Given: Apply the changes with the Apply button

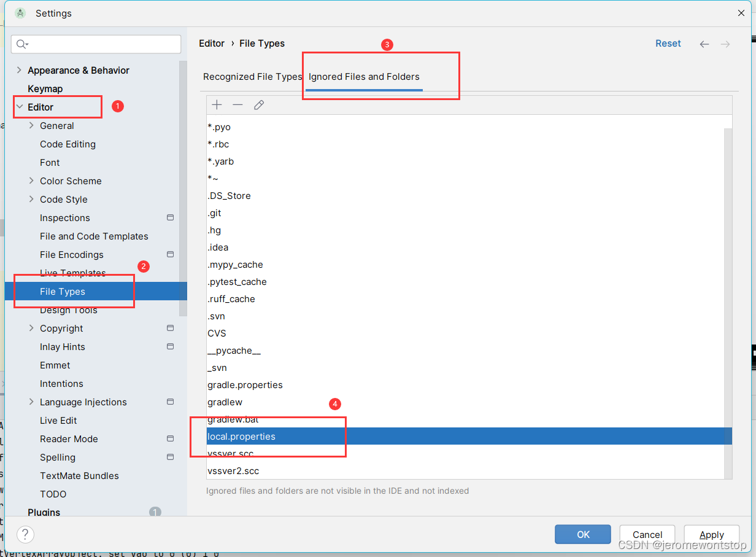Looking at the screenshot, I should pyautogui.click(x=712, y=534).
